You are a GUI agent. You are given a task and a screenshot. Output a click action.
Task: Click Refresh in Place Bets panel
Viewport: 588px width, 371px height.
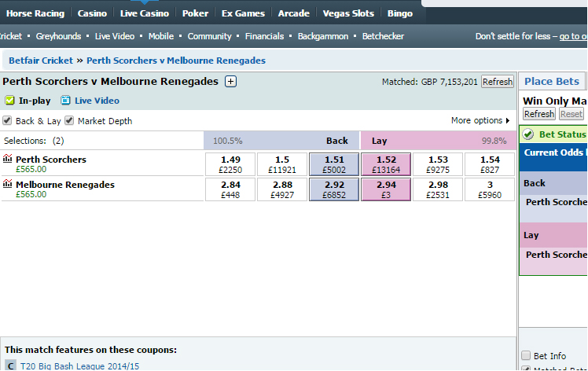pyautogui.click(x=539, y=114)
